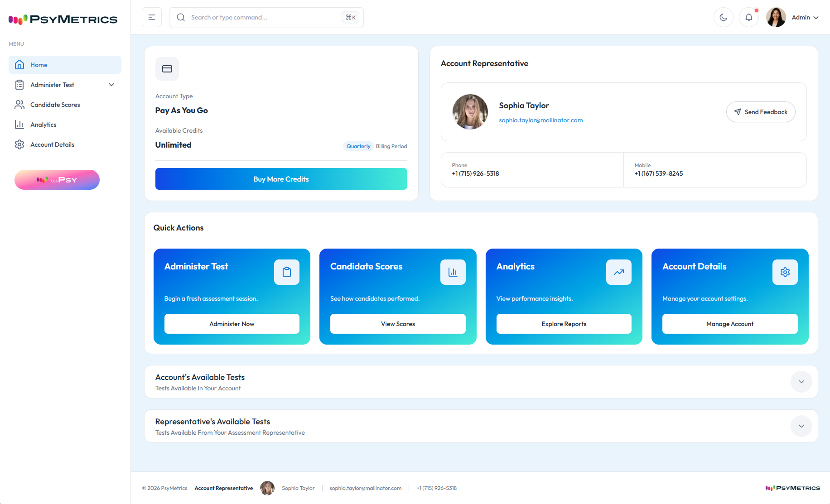Toggle dark mode with moon icon
The height and width of the screenshot is (504, 830).
point(723,17)
